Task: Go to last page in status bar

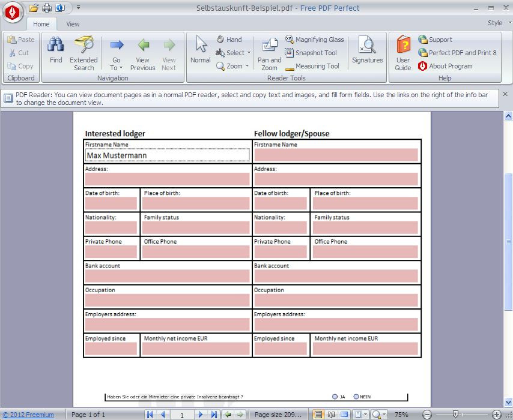Action: (214, 415)
